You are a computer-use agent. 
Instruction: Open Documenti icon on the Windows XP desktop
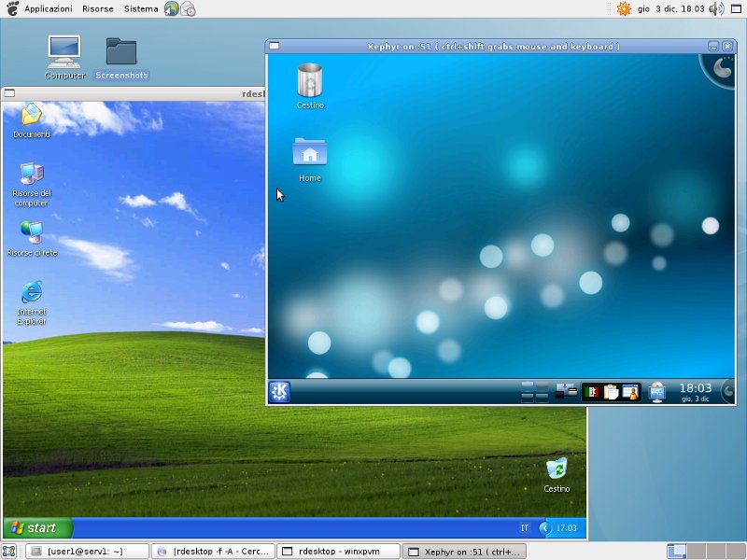click(x=32, y=121)
